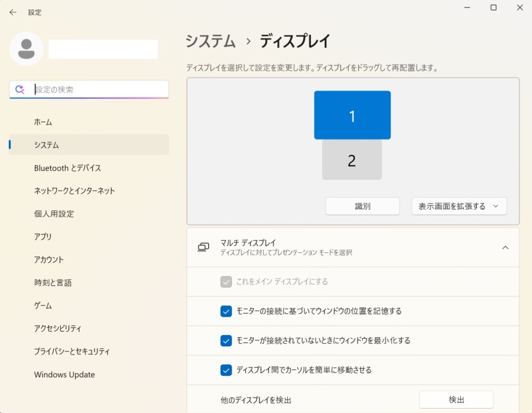
Task: Uncheck モニターが接続されていないときにウィンドウを最小化する
Action: click(x=226, y=340)
